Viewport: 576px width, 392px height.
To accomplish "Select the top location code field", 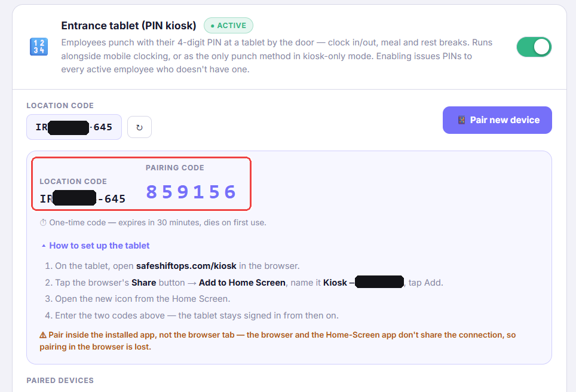I will [74, 127].
